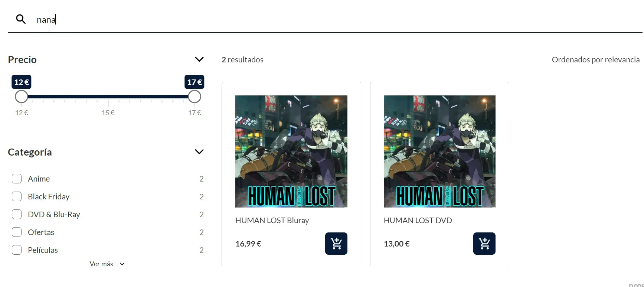This screenshot has height=287, width=644.
Task: Click the minimum price slider handle
Action: [x=22, y=97]
